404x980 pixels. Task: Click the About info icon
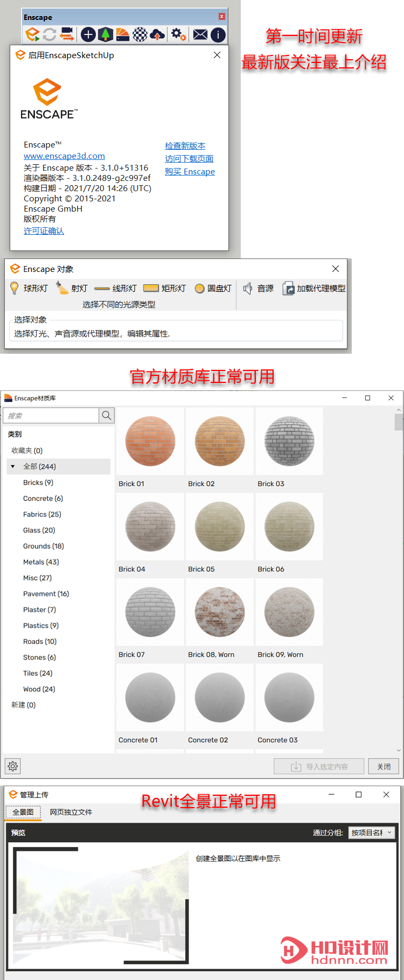point(218,35)
